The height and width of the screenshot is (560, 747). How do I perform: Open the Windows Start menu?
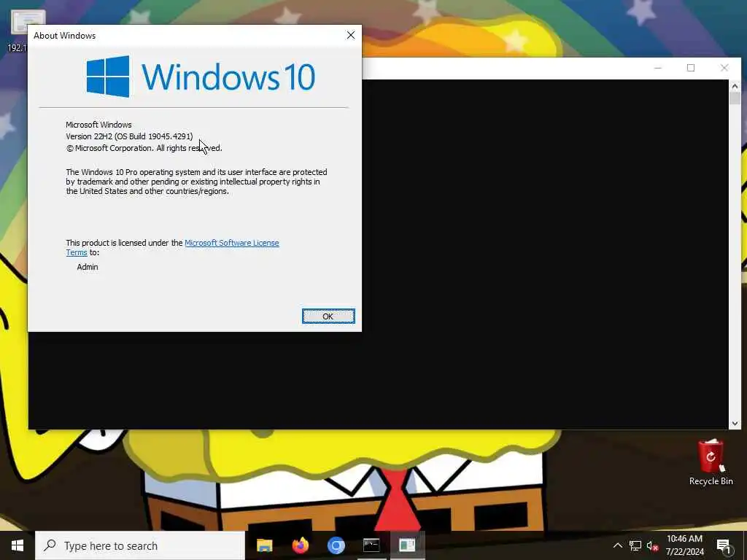pyautogui.click(x=18, y=545)
